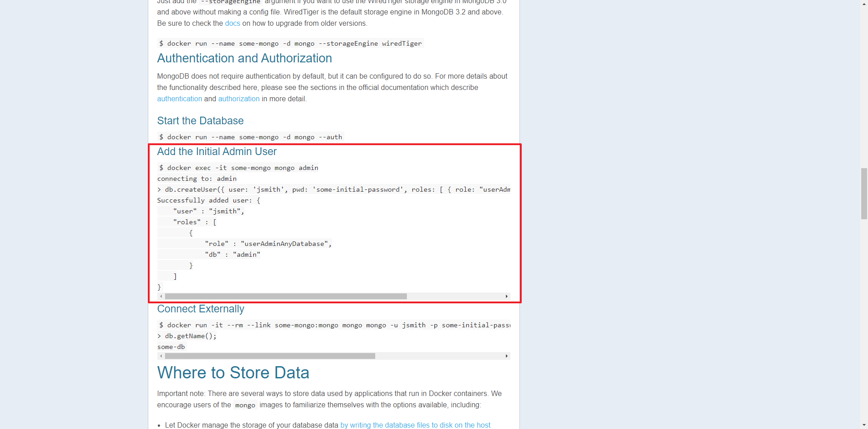Click the '"user" : "jsmith",' line
The width and height of the screenshot is (868, 429).
pyautogui.click(x=209, y=211)
